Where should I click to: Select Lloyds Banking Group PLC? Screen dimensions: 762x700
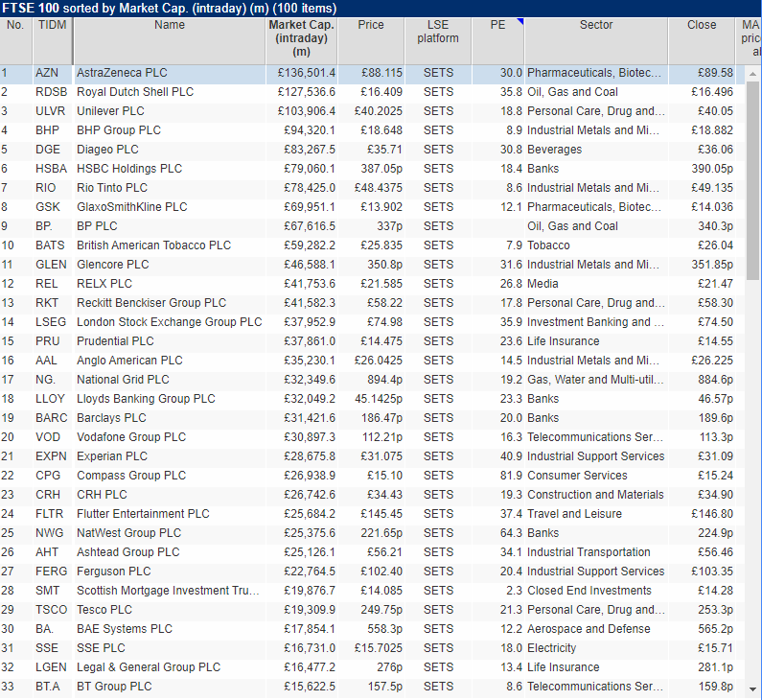[x=146, y=399]
